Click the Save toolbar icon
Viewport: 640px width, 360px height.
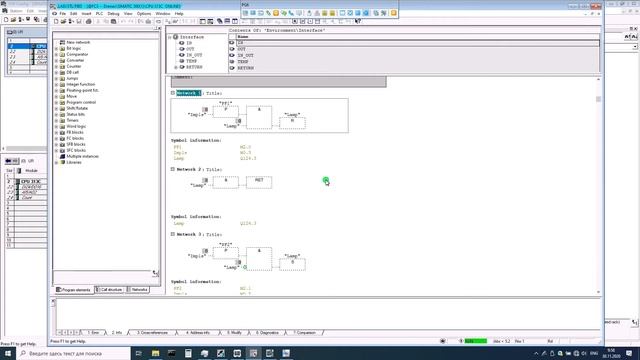coord(79,21)
